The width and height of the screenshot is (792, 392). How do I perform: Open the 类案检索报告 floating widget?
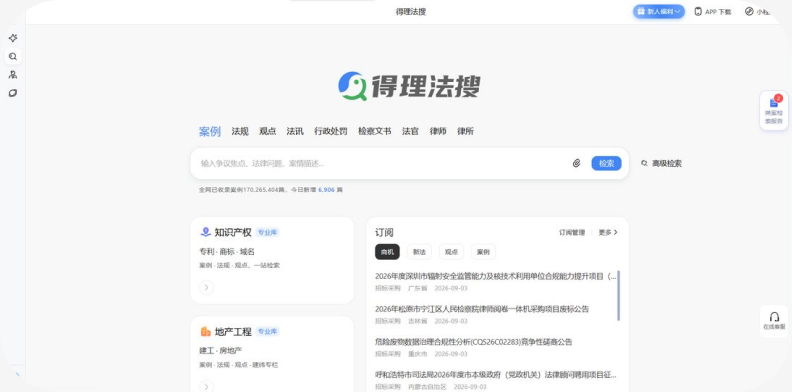[x=774, y=110]
